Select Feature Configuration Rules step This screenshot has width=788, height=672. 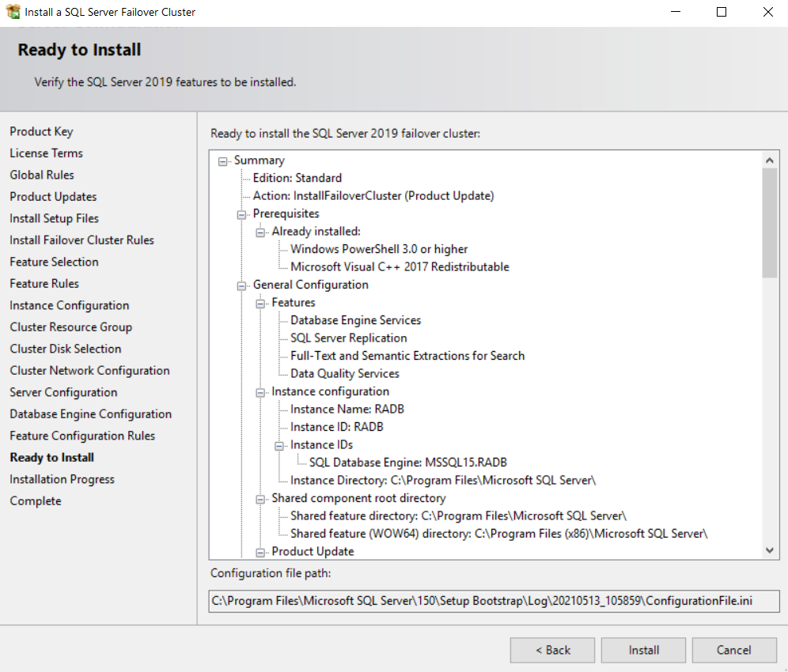[x=82, y=436]
